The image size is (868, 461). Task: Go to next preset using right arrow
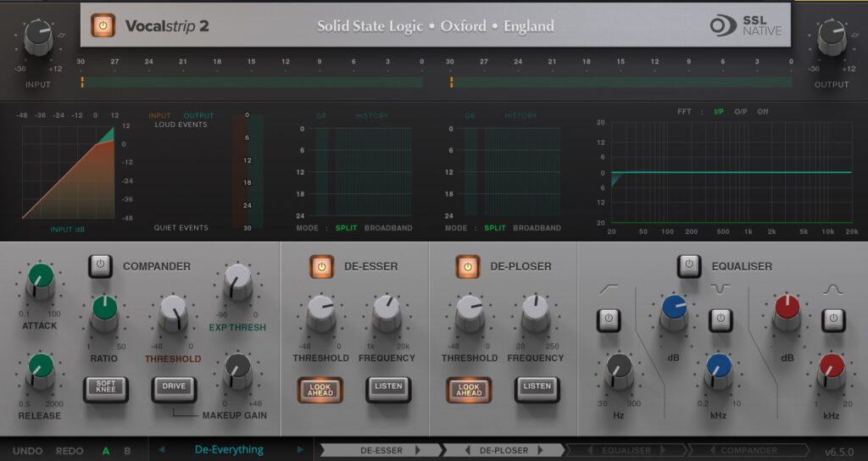[x=298, y=450]
